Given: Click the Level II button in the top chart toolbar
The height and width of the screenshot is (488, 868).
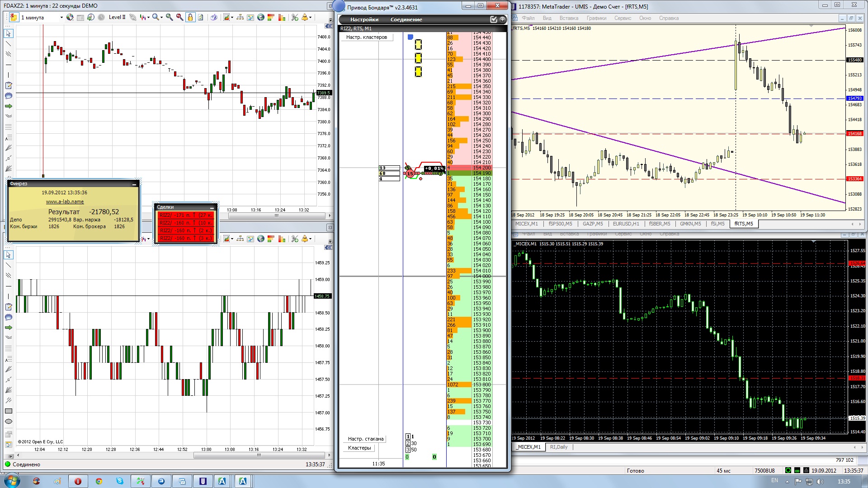Looking at the screenshot, I should [x=117, y=17].
